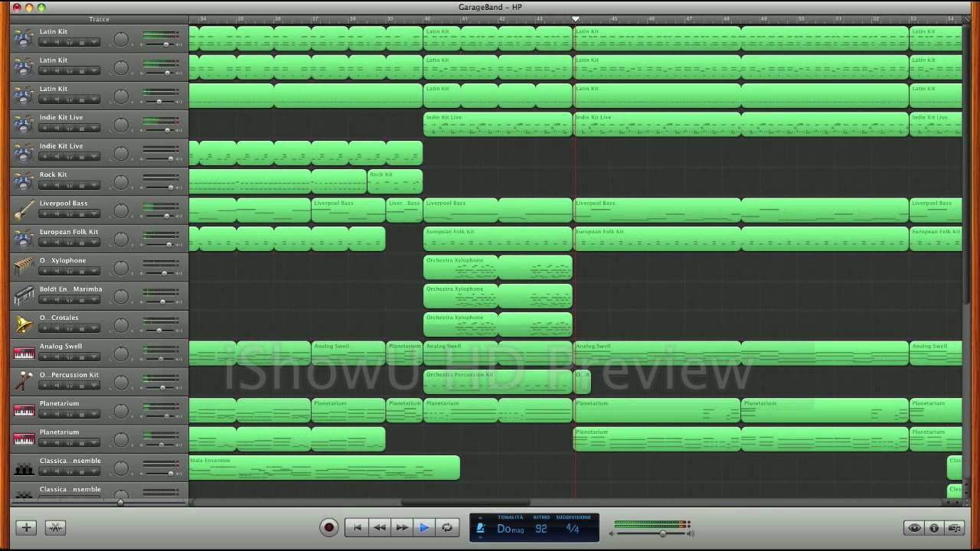Click the fast forward transport button
The width and height of the screenshot is (980, 551).
point(401,527)
